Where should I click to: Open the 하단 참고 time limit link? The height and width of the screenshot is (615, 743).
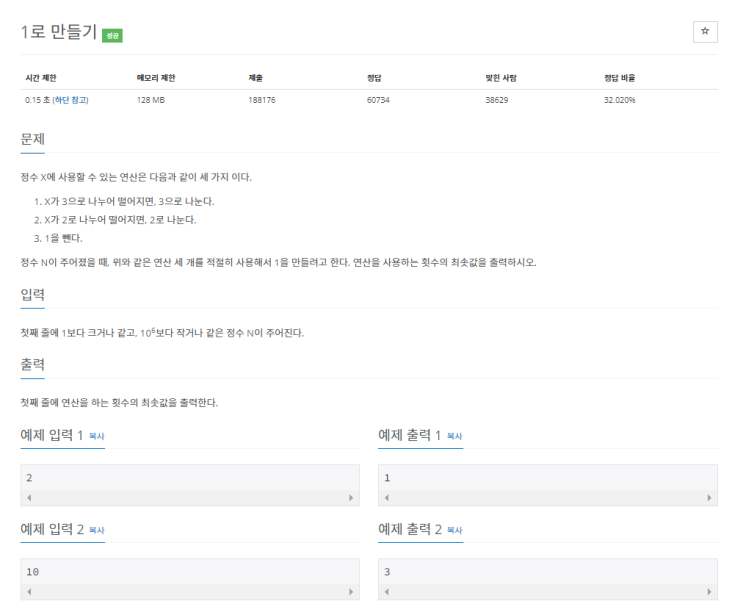click(71, 100)
